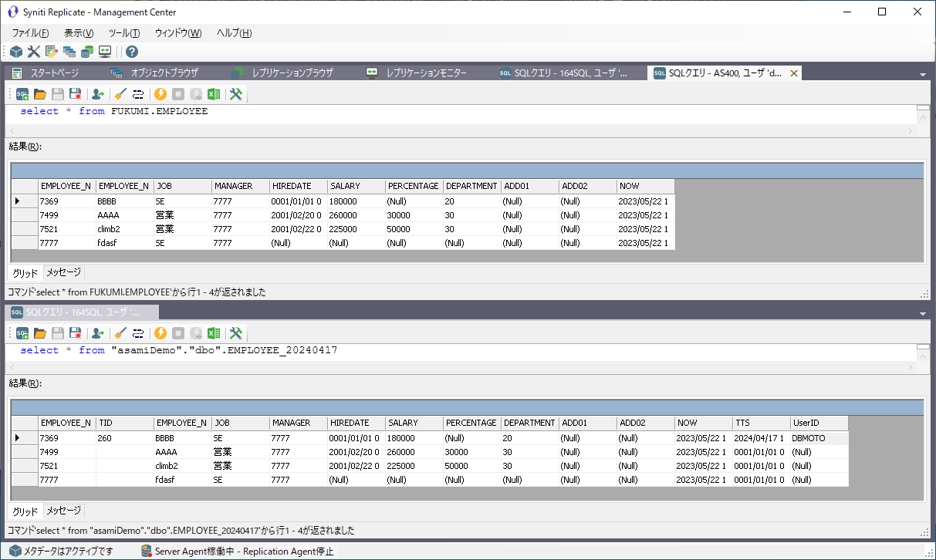Change connection user in FUKUMI.EMPLOYEE query toolbar
Screen dimensions: 936x560
pyautogui.click(x=98, y=94)
